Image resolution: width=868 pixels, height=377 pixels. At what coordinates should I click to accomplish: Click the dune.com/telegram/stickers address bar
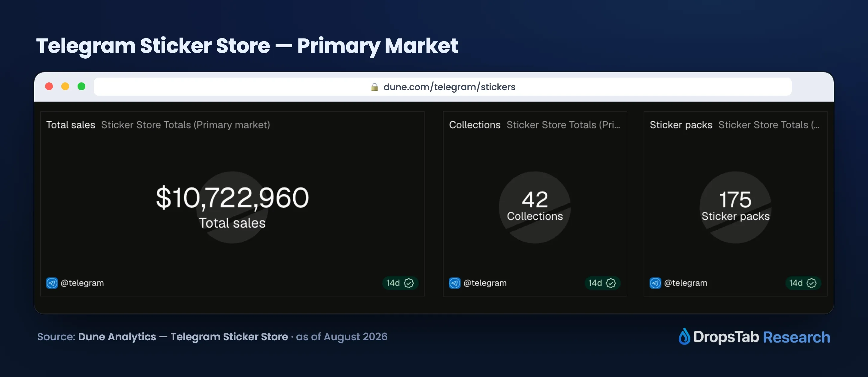pos(442,87)
